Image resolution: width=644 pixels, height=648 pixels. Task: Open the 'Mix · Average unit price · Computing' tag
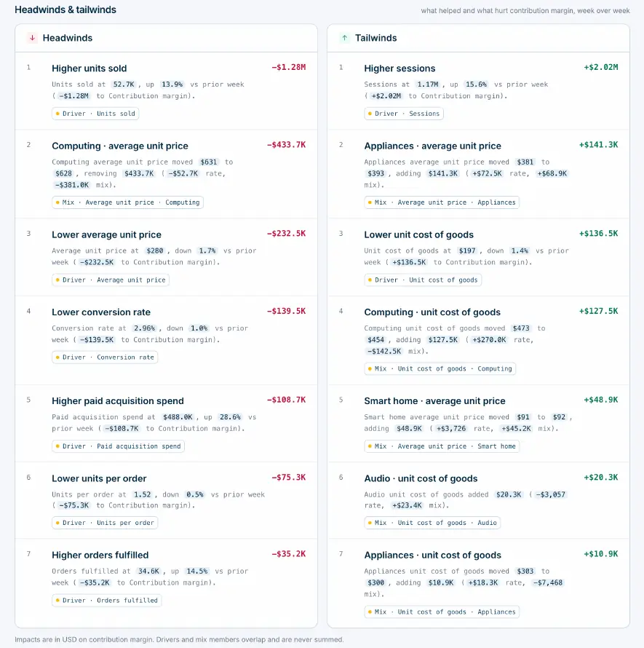tap(127, 202)
